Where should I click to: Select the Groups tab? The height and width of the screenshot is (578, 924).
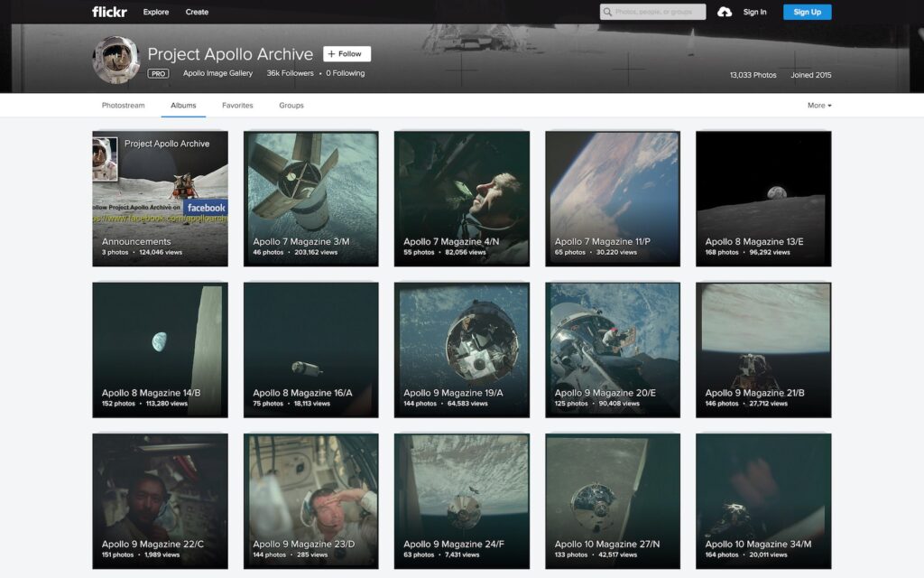click(x=291, y=105)
